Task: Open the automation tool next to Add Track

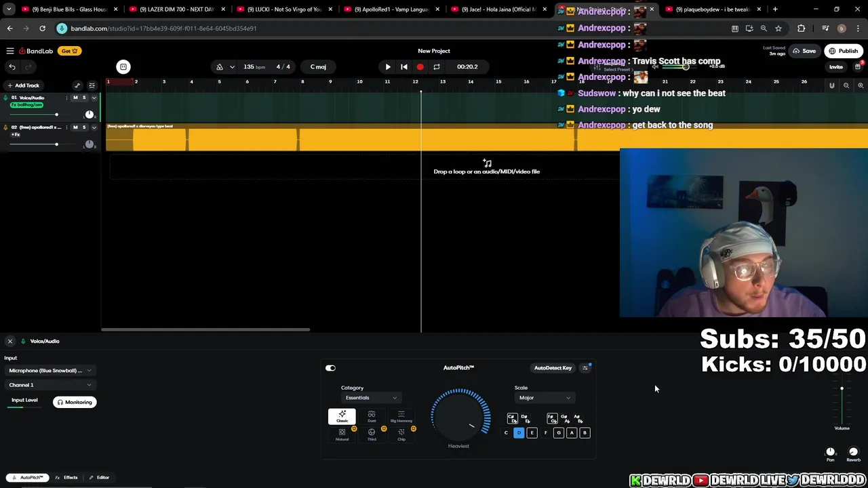Action: tap(77, 85)
